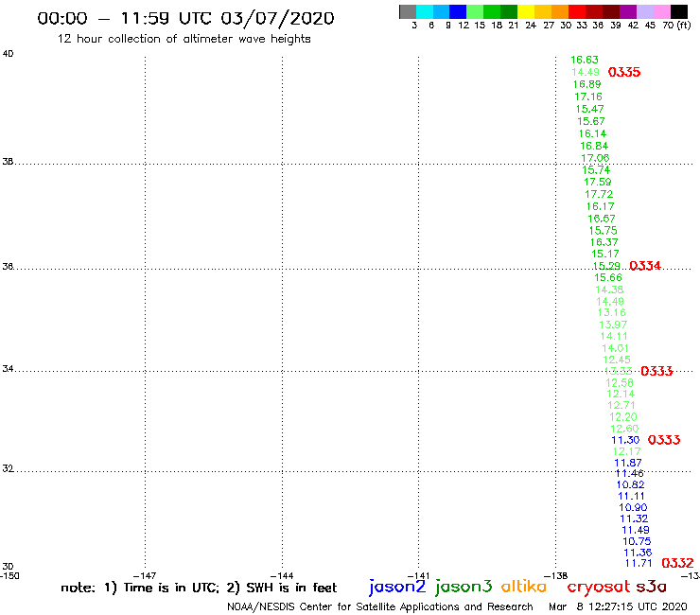The height and width of the screenshot is (615, 700).
Task: Click the 0334 timestamp label
Action: 645,266
